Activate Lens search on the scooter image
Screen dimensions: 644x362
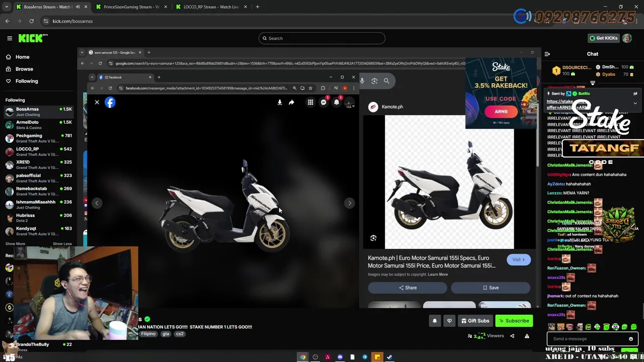pyautogui.click(x=373, y=238)
